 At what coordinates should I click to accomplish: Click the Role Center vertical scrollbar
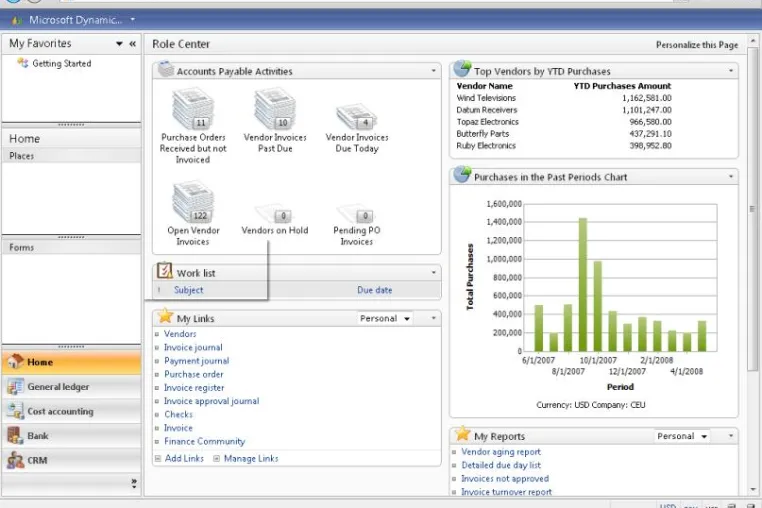[x=753, y=209]
